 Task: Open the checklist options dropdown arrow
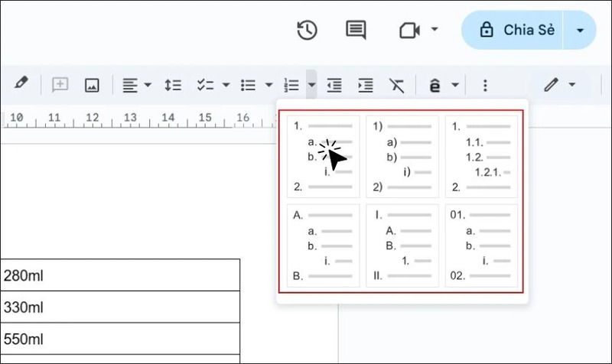226,85
